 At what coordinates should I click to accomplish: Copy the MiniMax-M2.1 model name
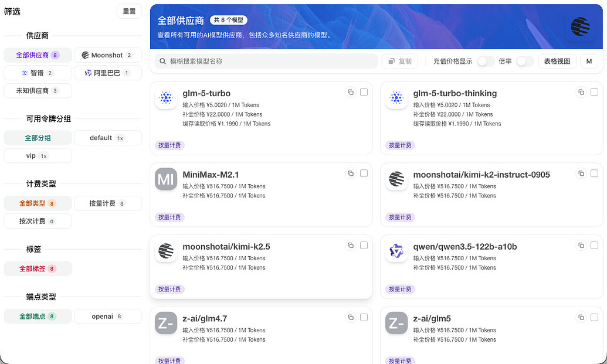tap(350, 174)
